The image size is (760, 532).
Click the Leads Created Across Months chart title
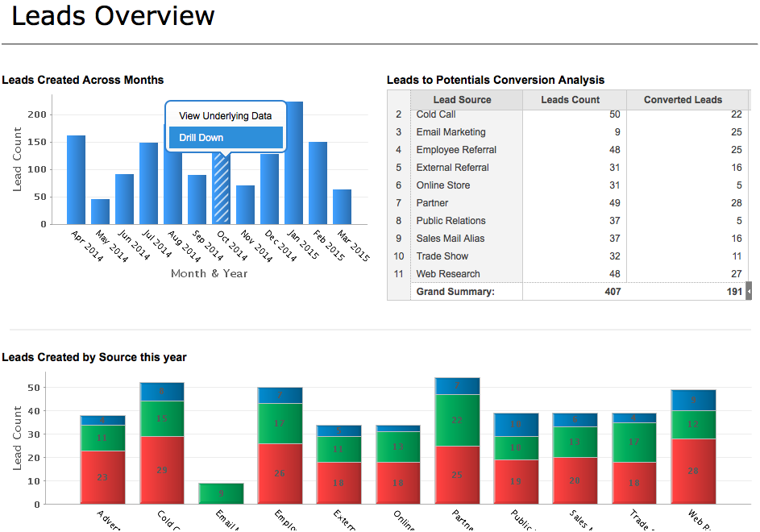coord(82,80)
